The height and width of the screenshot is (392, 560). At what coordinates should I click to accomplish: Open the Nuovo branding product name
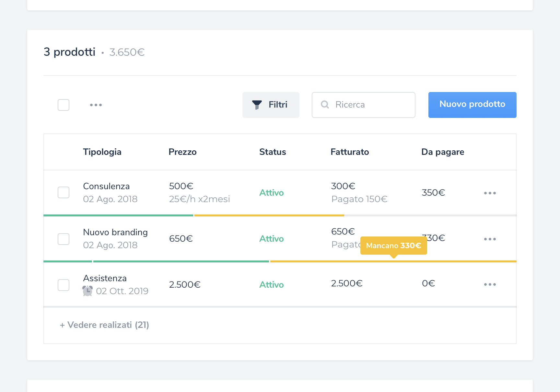(x=115, y=232)
